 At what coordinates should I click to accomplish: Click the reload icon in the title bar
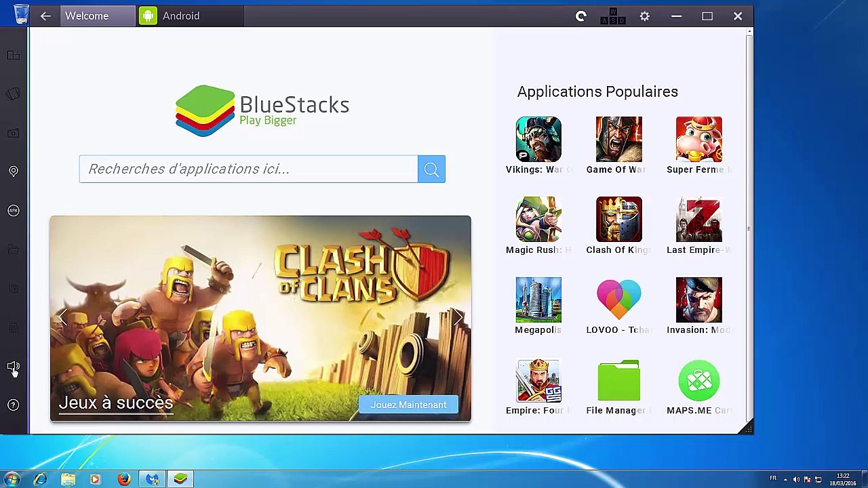coord(580,16)
